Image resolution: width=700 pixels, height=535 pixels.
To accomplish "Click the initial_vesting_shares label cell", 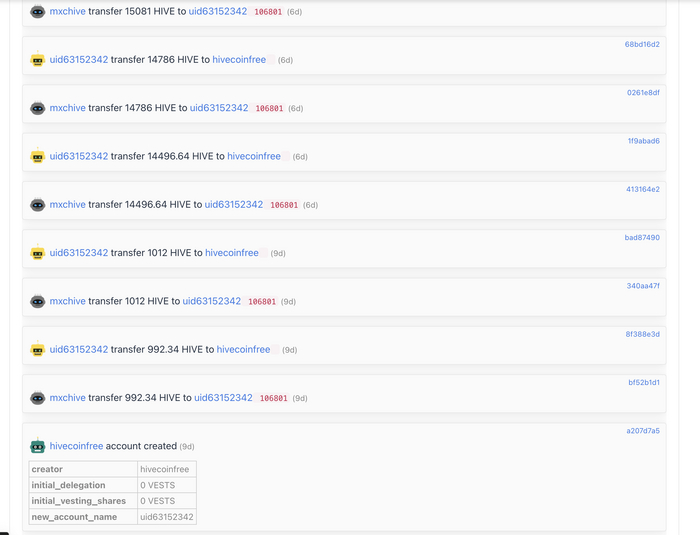I will tap(83, 501).
